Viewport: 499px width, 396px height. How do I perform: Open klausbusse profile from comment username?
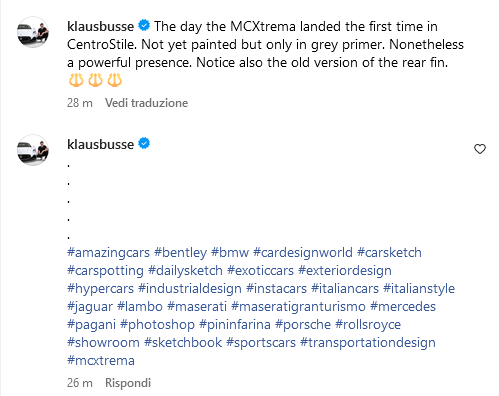(x=100, y=144)
